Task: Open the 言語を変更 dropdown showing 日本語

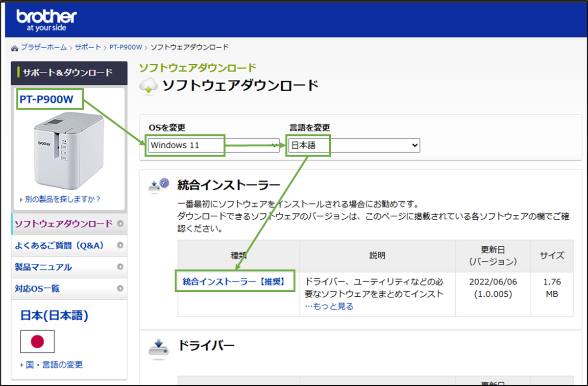Action: pos(354,145)
